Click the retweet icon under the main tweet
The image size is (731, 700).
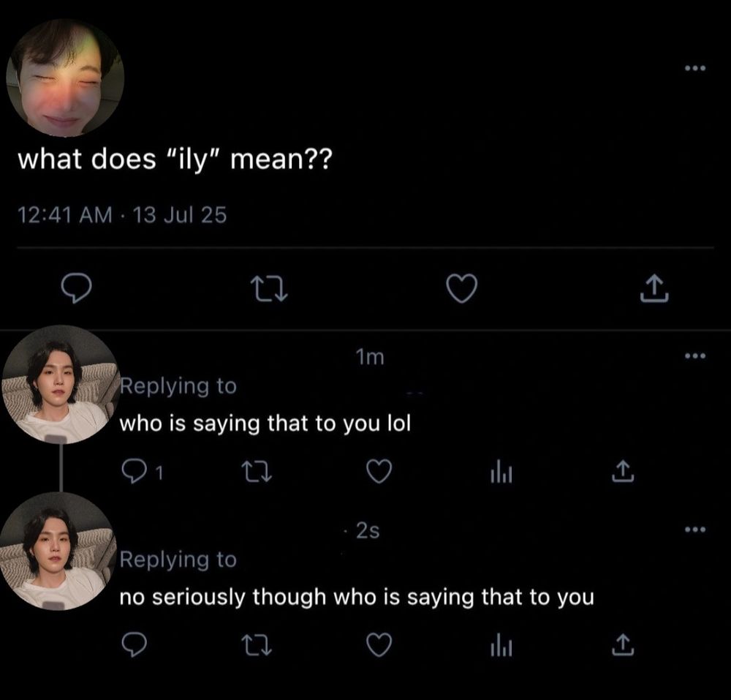click(270, 290)
